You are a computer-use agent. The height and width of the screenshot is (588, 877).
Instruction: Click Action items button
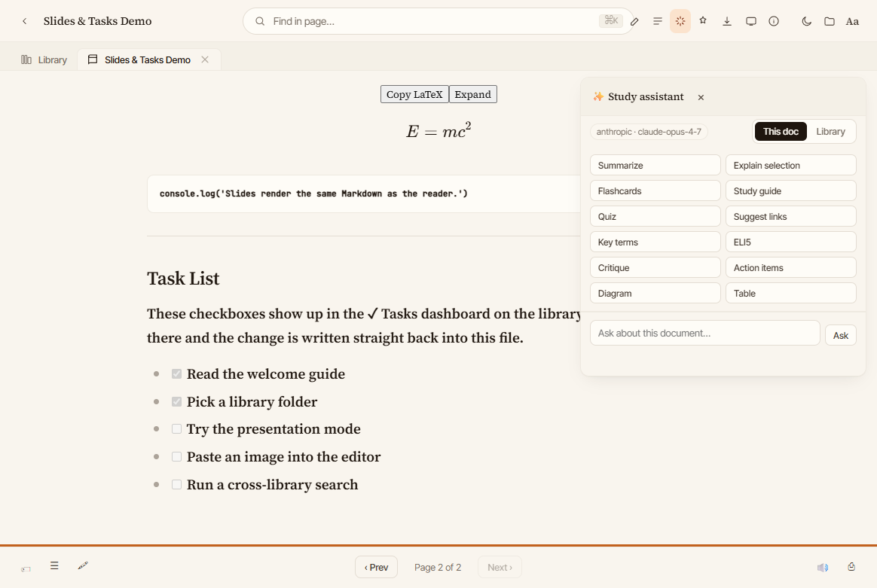[x=790, y=268]
